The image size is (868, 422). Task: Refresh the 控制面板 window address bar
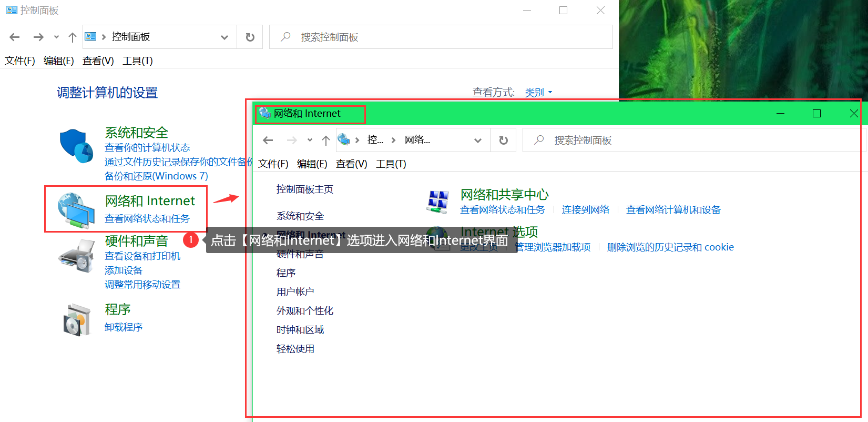click(250, 37)
